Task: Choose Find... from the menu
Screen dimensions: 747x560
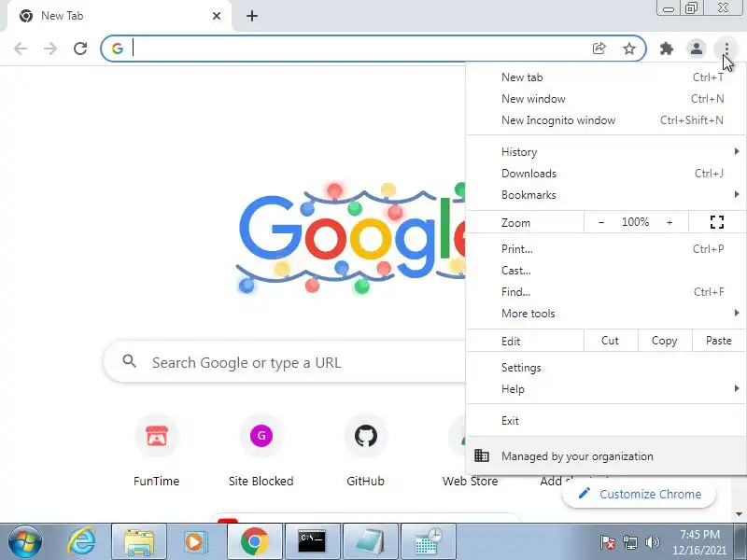Action: click(x=606, y=292)
